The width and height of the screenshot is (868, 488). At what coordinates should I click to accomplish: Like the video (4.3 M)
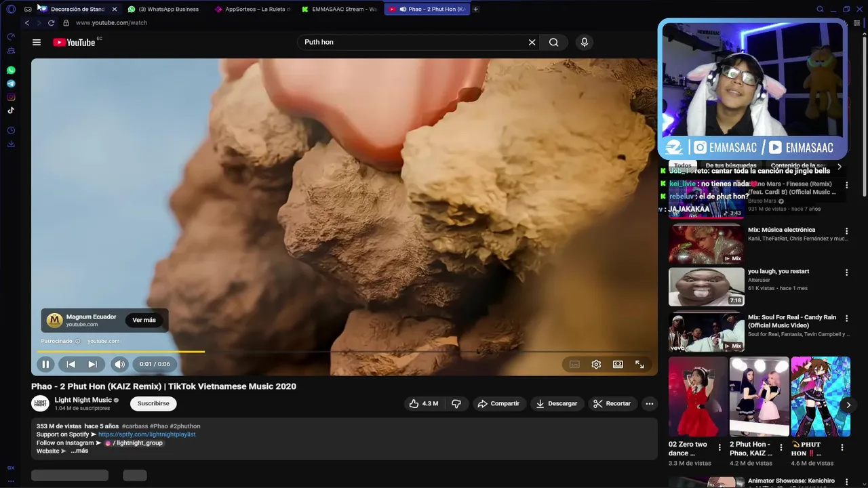tap(423, 403)
